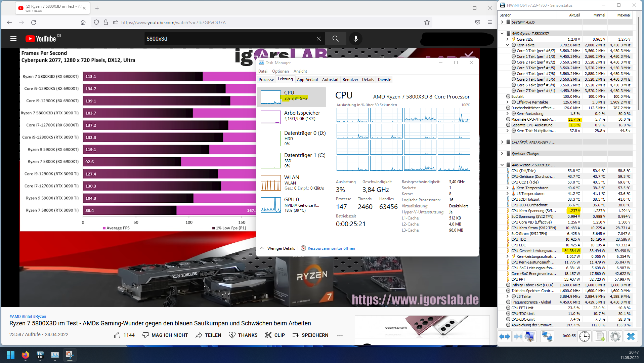Switch to the Details tab

(368, 80)
